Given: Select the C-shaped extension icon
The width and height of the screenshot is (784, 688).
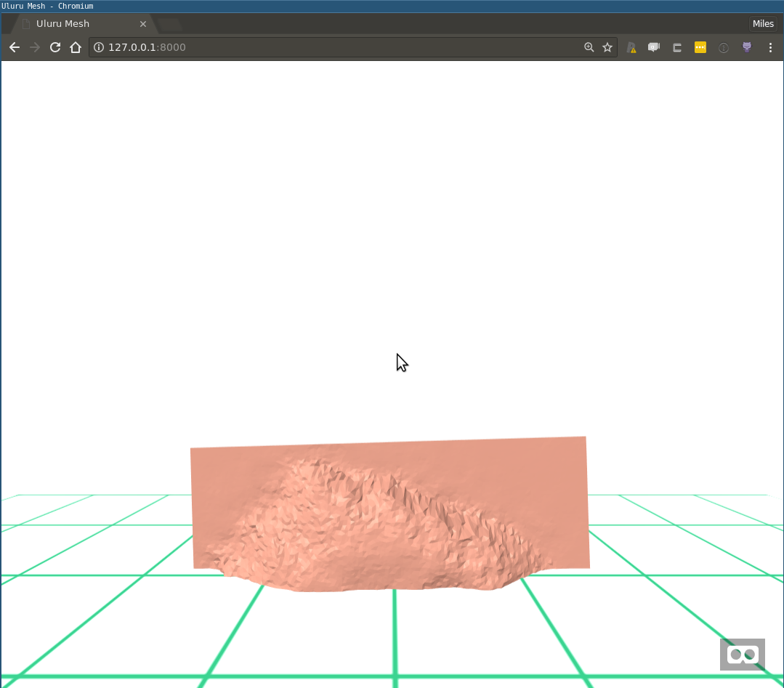Looking at the screenshot, I should pyautogui.click(x=676, y=47).
